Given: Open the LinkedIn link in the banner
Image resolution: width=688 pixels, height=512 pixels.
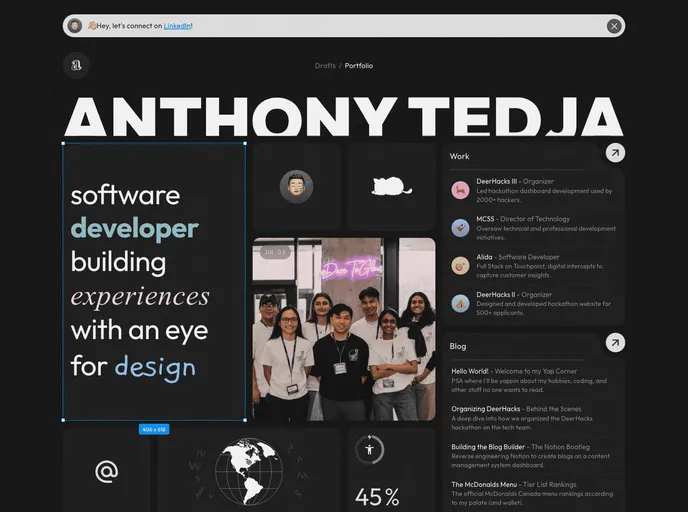Looking at the screenshot, I should [x=178, y=26].
